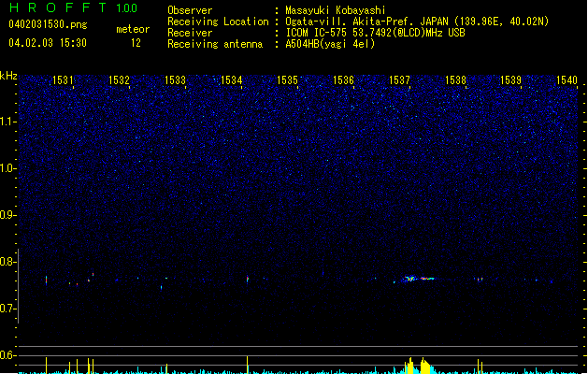Click the meteor echo spot at 1534

[x=248, y=279]
